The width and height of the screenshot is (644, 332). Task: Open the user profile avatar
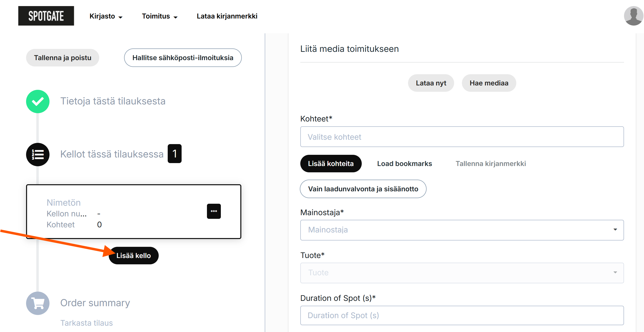[x=633, y=16]
